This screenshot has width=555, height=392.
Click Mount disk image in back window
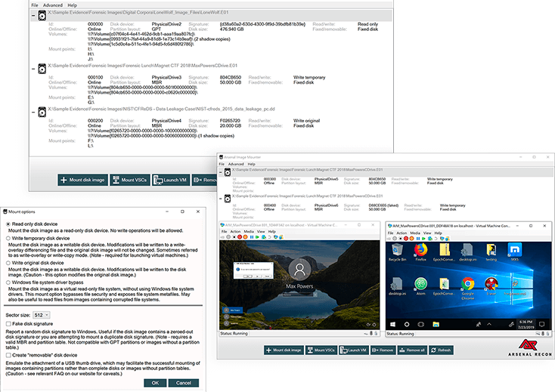[83, 180]
